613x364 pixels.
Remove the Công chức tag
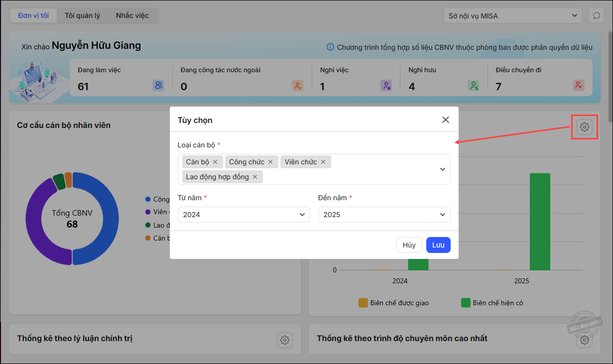point(270,162)
